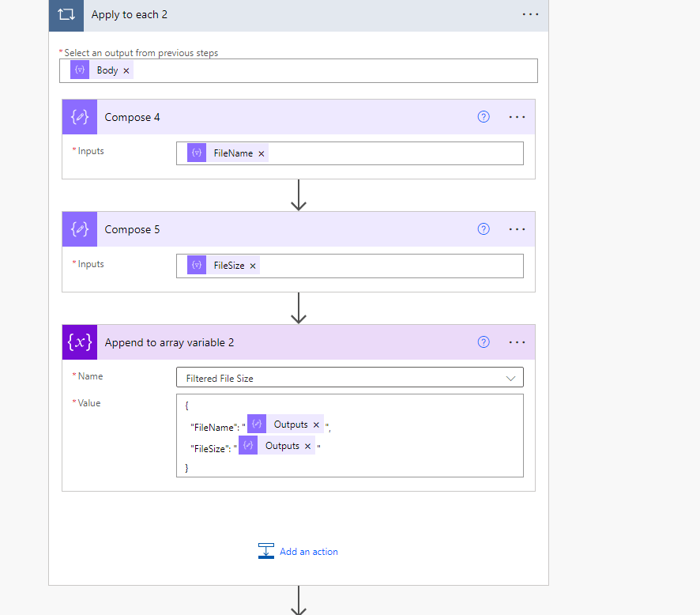Click the Compose 5 action icon
This screenshot has width=700, height=615.
[x=80, y=229]
